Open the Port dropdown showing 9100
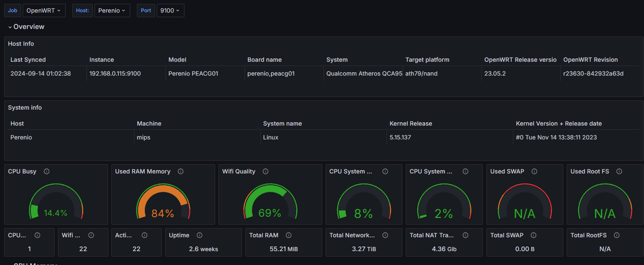Image resolution: width=644 pixels, height=265 pixels. (170, 10)
